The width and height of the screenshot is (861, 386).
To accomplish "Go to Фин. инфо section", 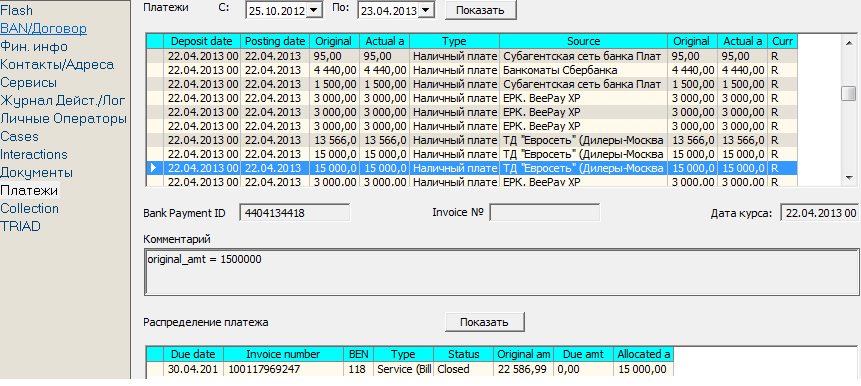I will [34, 47].
